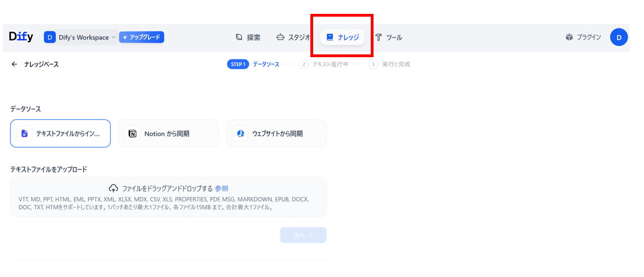The width and height of the screenshot is (644, 277).
Task: Click the text file document icon
Action: (x=24, y=133)
